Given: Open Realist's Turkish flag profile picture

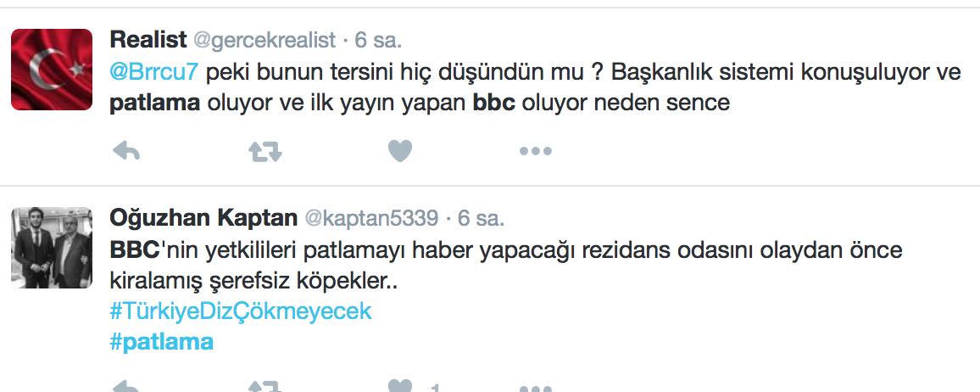Looking at the screenshot, I should click(x=52, y=70).
